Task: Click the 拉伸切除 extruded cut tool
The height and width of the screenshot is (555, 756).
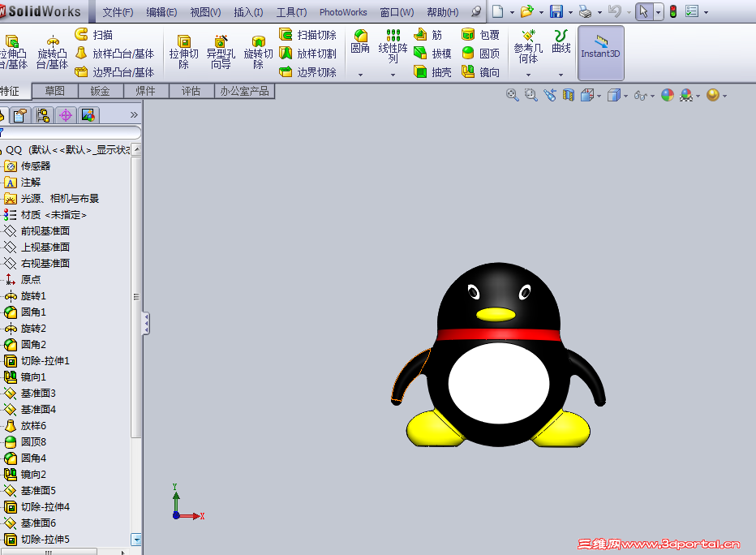Action: (183, 52)
